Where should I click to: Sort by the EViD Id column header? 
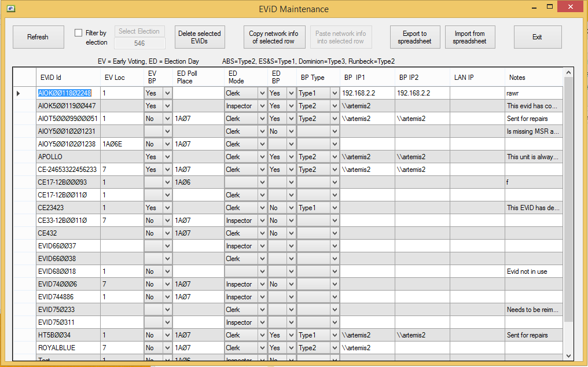68,78
